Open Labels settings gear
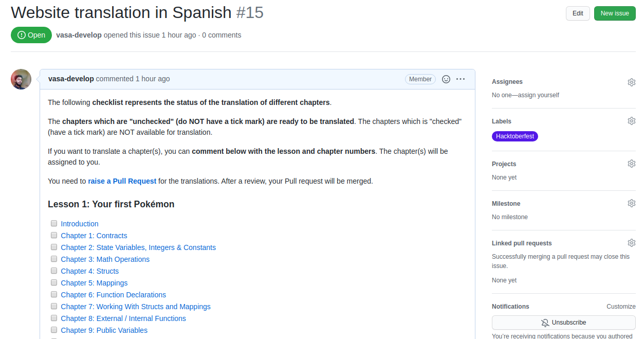This screenshot has height=339, width=644. [631, 120]
